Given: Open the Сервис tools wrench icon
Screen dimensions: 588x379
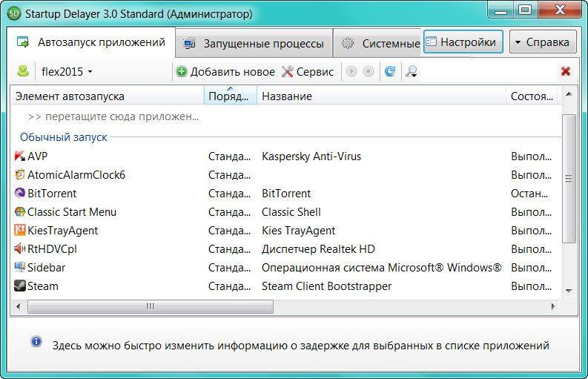Looking at the screenshot, I should click(287, 71).
